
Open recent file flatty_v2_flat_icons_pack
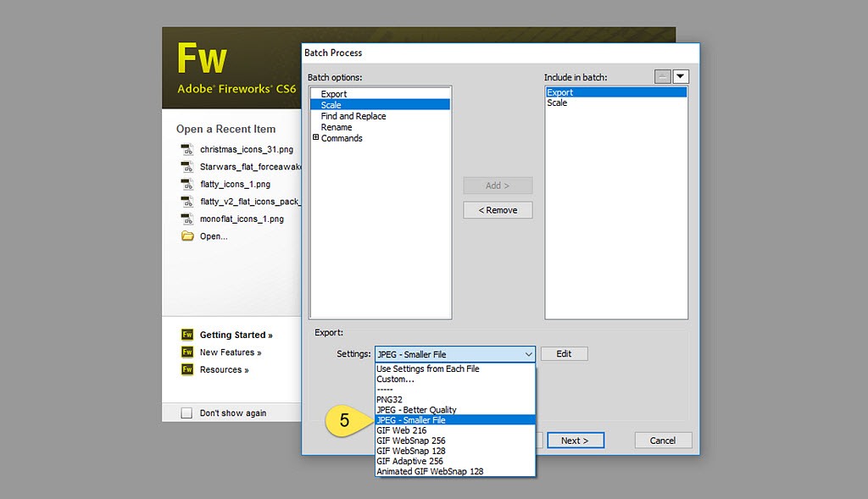click(x=251, y=202)
